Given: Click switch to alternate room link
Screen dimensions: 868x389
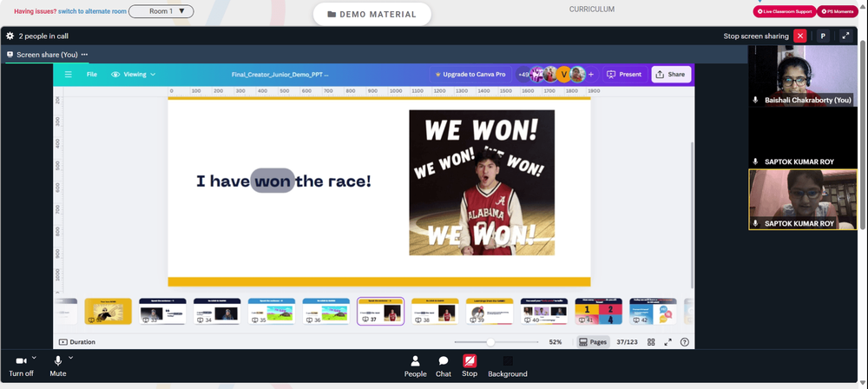Looking at the screenshot, I should click(x=93, y=11).
